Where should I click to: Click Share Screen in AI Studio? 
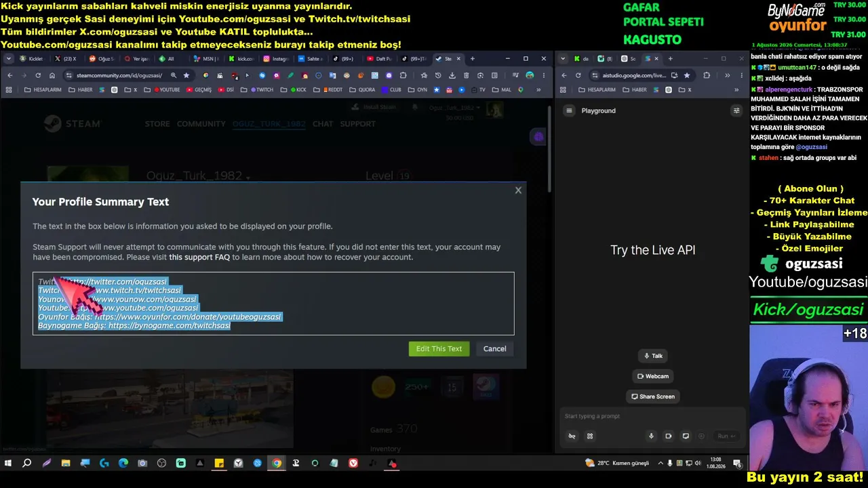click(x=653, y=396)
